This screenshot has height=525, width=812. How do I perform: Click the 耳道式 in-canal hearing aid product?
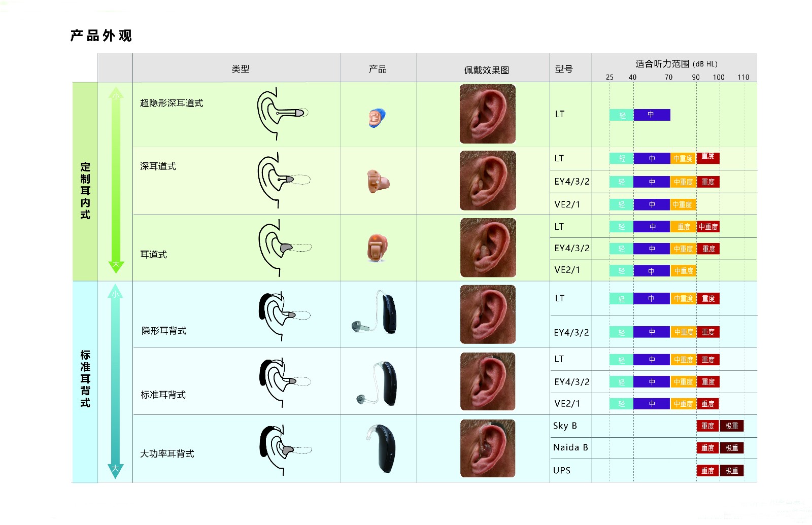[377, 248]
